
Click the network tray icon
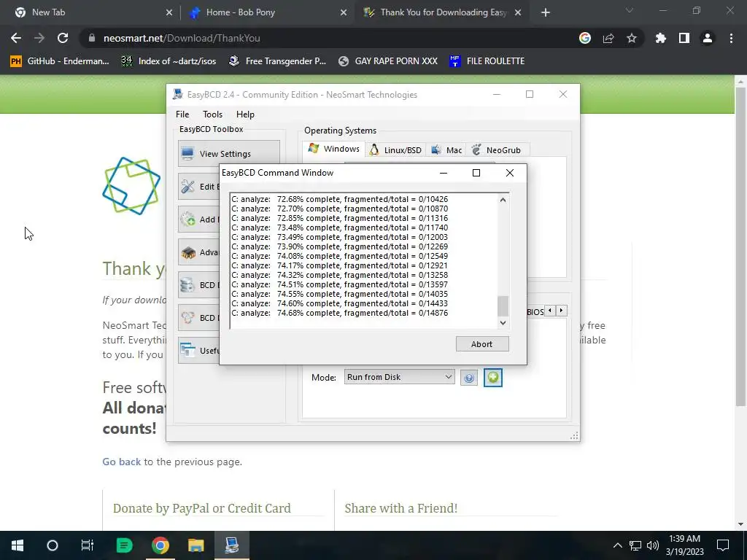(635, 545)
